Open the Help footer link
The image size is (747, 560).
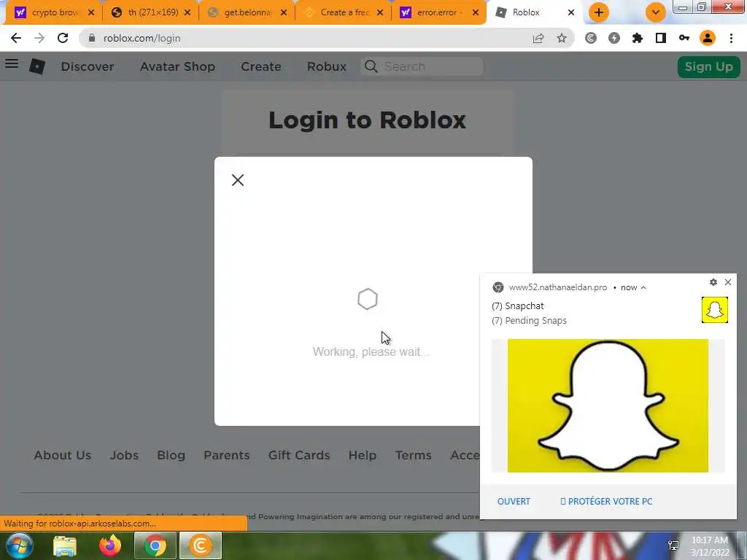tap(362, 455)
